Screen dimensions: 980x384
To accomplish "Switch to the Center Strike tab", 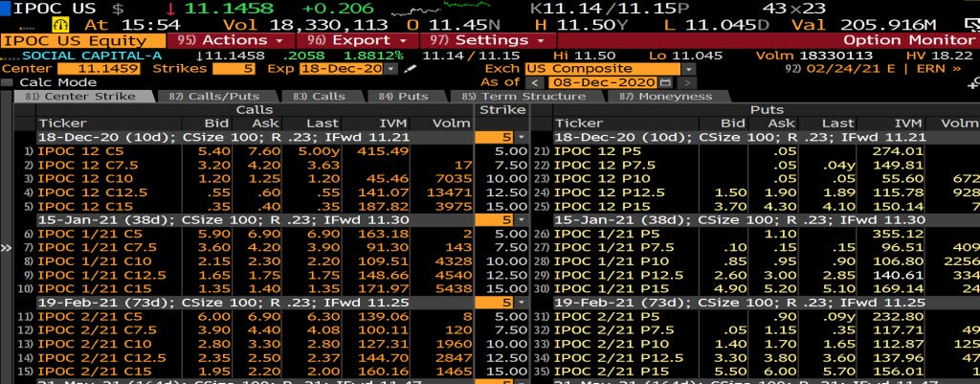I will tap(83, 97).
